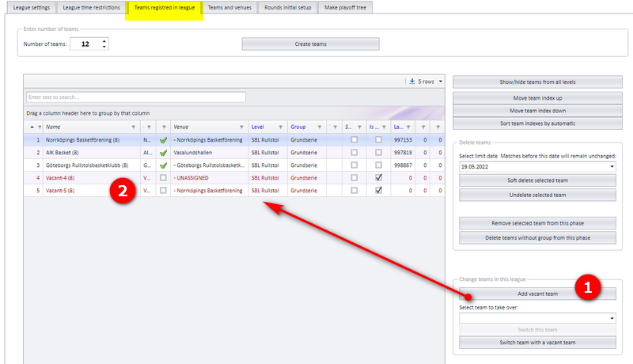Click the export download icon beside 5 rows
The width and height of the screenshot is (633, 364).
411,82
